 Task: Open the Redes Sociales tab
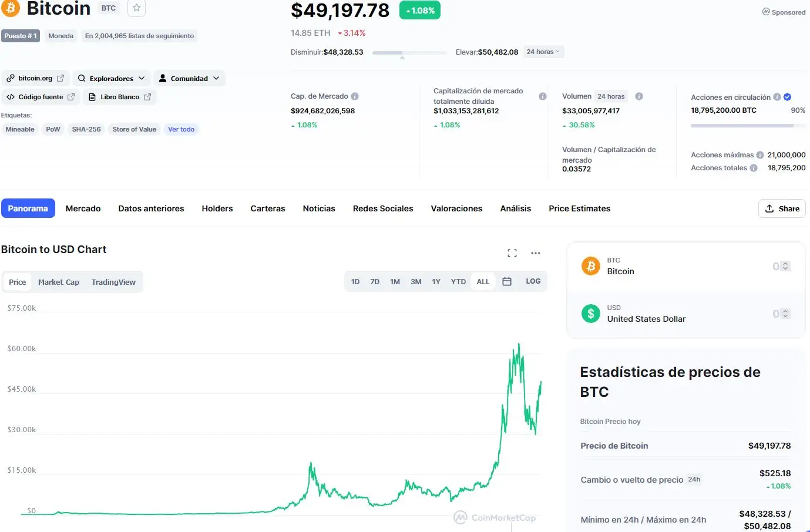(383, 208)
